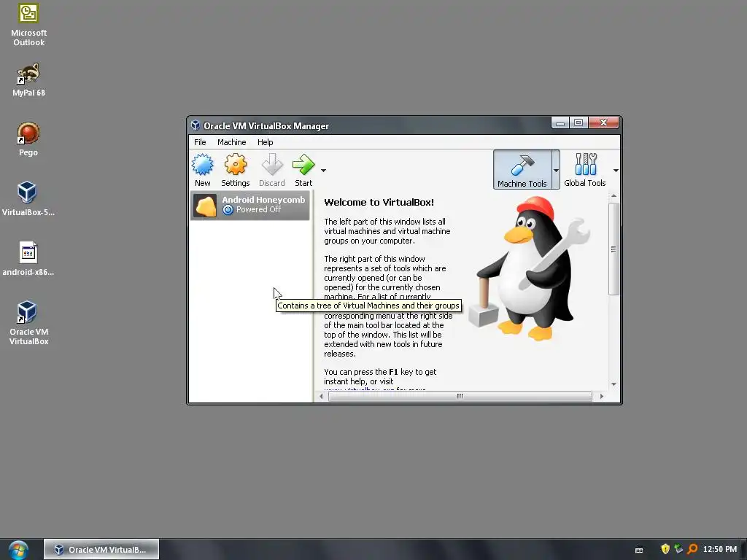Select Microsoft Outlook desktop icon

[28, 25]
